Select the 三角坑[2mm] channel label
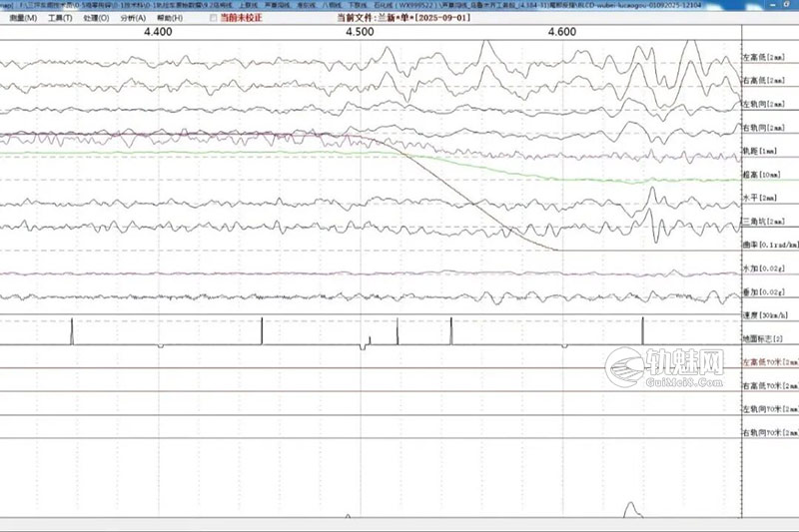This screenshot has height=532, width=799. pos(763,221)
